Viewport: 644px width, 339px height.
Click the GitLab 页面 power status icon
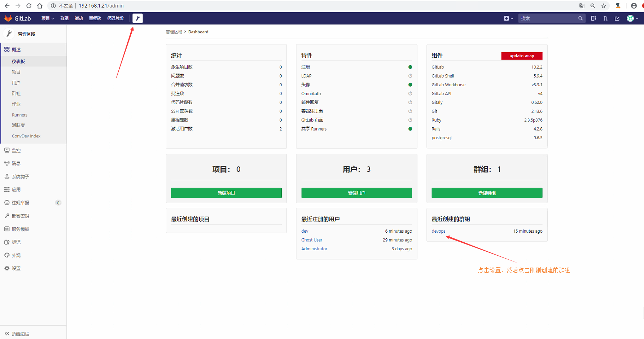410,120
